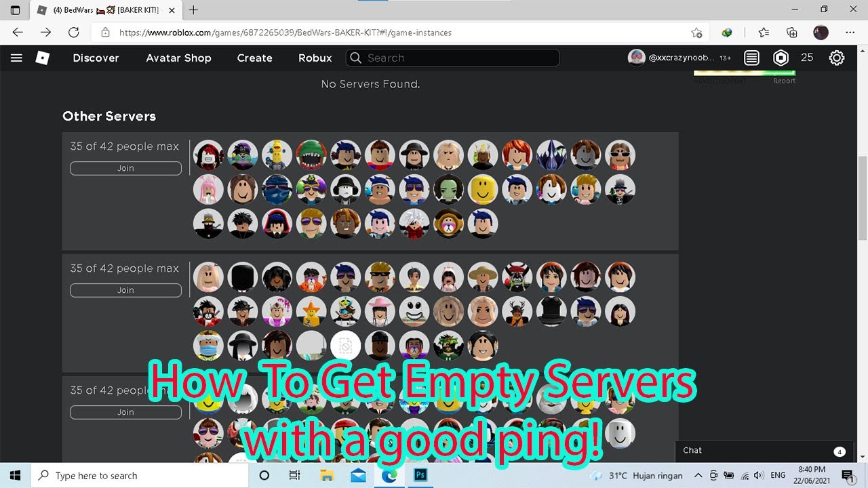Click the xxcrazynoob profile avatar
Viewport: 868px width, 488px height.
636,58
